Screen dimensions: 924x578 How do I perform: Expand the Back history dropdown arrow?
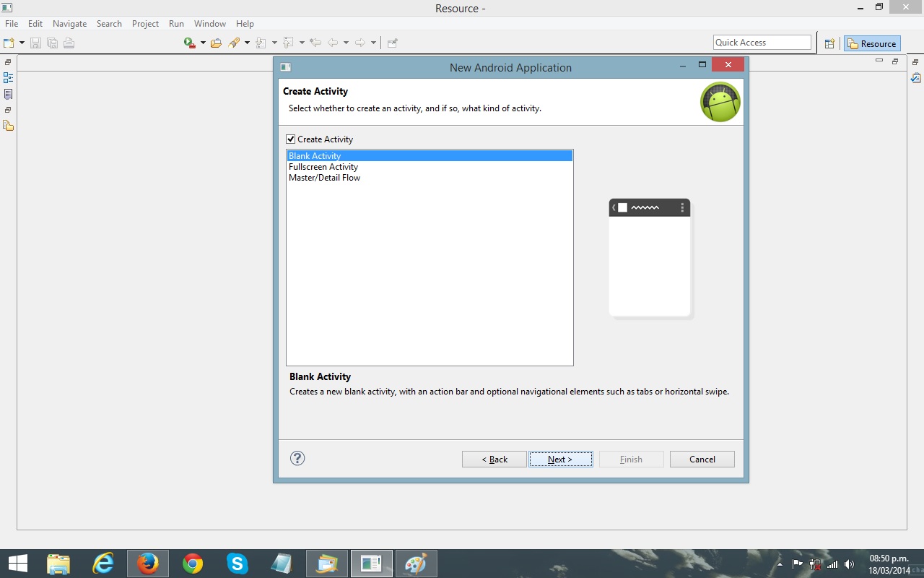pos(346,43)
